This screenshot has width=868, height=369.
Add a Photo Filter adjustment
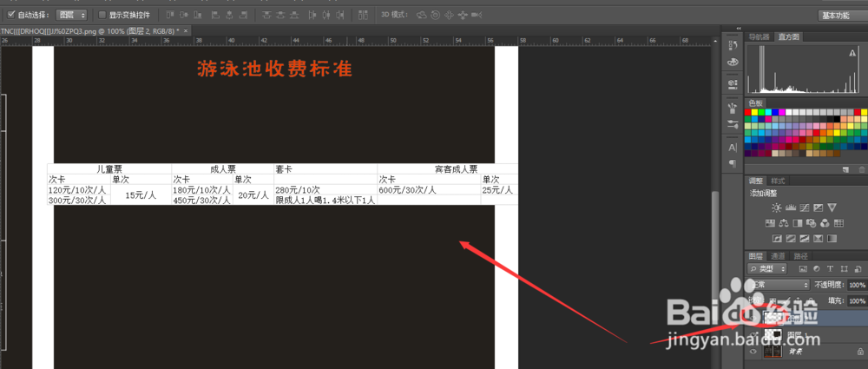click(x=811, y=223)
